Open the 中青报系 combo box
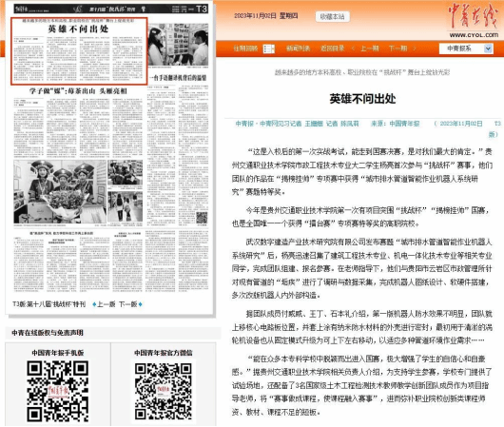This screenshot has height=427, width=504. 466,49
